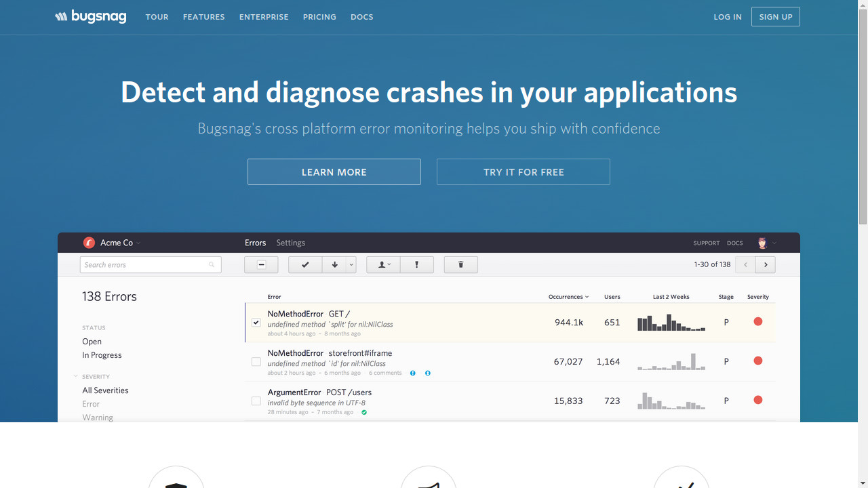
Task: Click the magnifier icon in search box
Action: point(212,265)
